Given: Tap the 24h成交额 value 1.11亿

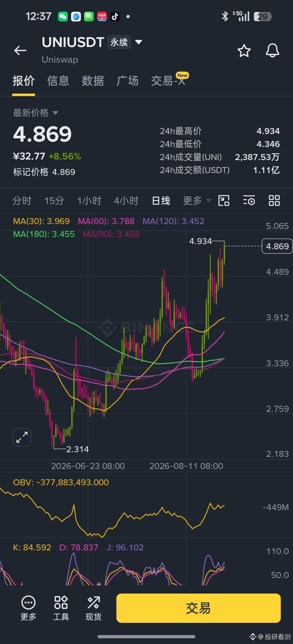Looking at the screenshot, I should click(266, 170).
